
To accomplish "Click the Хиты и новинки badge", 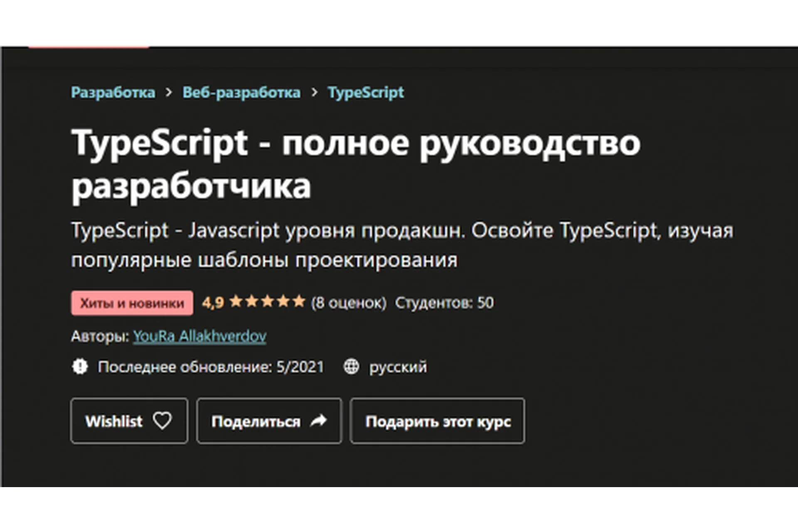I will tap(131, 303).
